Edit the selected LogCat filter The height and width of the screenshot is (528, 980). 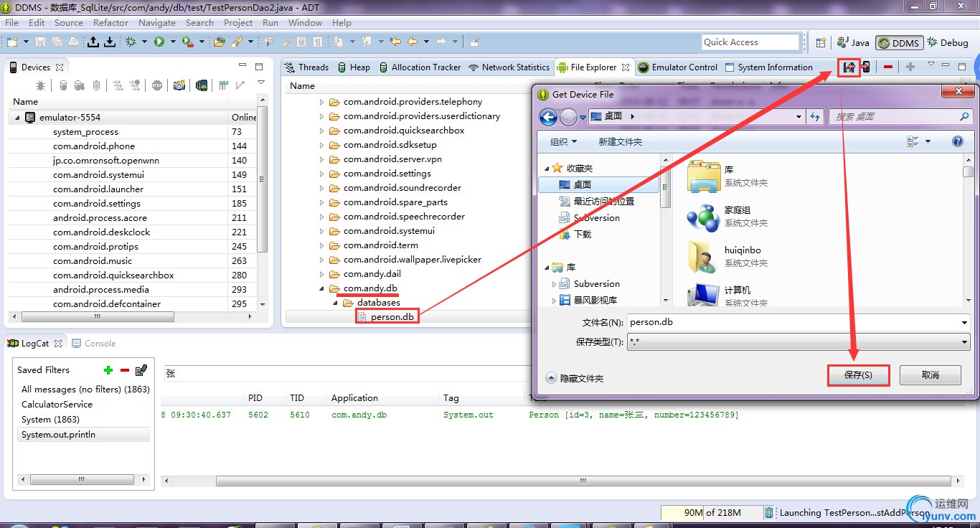point(141,370)
